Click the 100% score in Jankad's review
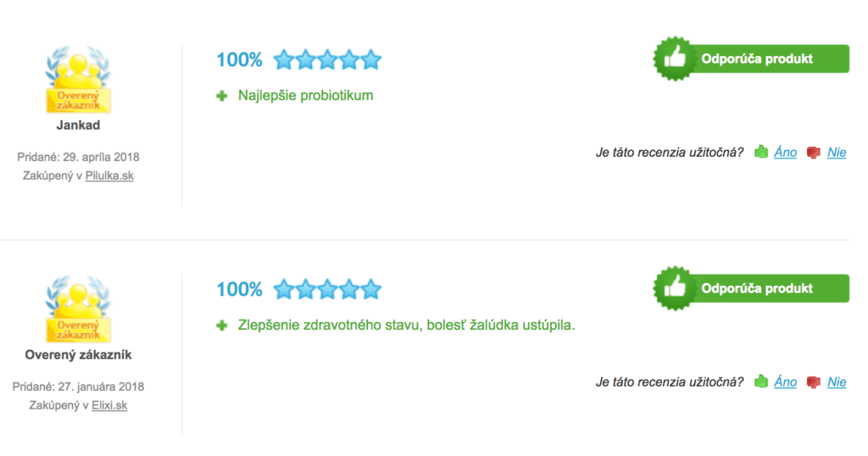The width and height of the screenshot is (868, 456). tap(239, 60)
